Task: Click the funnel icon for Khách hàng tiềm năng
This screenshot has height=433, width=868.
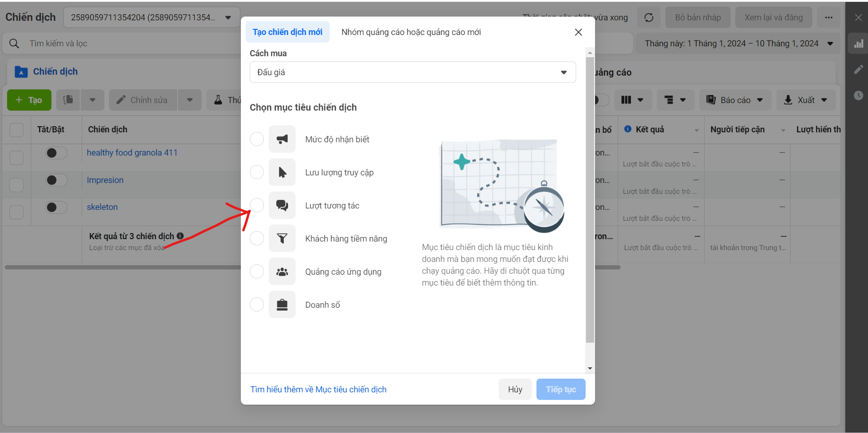Action: pos(282,238)
